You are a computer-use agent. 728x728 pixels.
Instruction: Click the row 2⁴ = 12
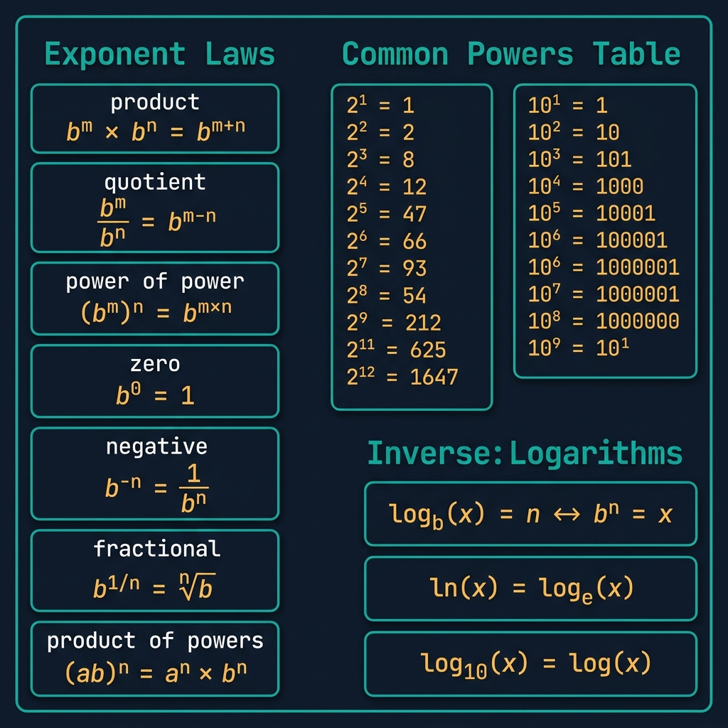pyautogui.click(x=386, y=187)
